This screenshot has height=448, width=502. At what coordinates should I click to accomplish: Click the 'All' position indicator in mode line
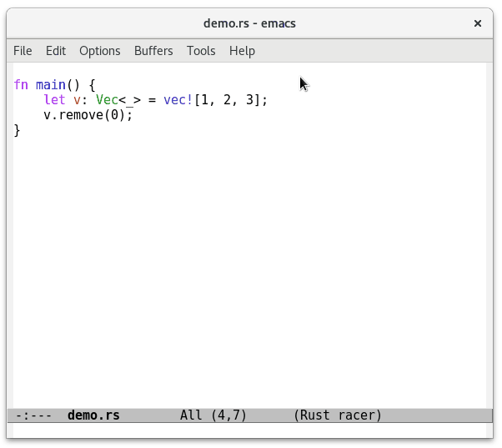tap(191, 415)
